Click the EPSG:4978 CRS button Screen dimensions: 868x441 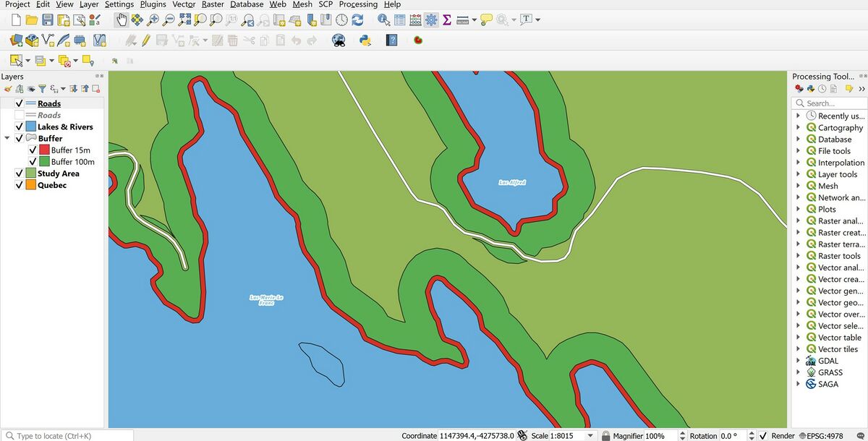coord(822,436)
